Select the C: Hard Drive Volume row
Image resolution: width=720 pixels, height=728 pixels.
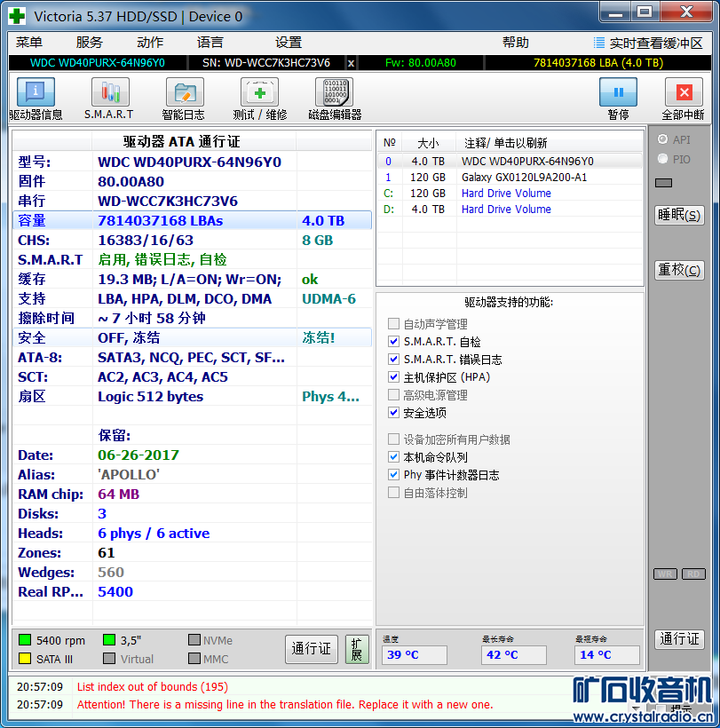510,194
